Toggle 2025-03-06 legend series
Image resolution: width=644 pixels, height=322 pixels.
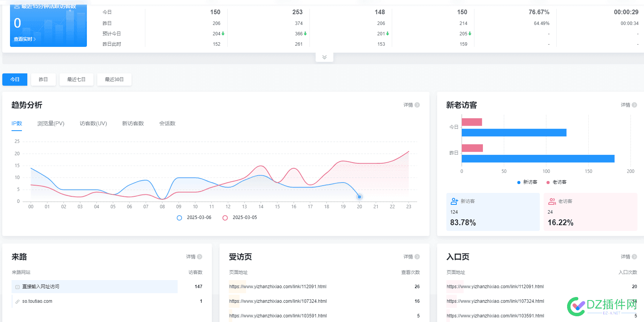point(194,217)
